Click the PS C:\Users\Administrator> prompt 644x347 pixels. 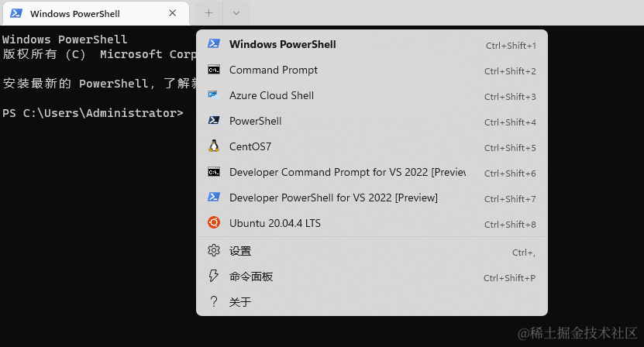click(x=93, y=113)
